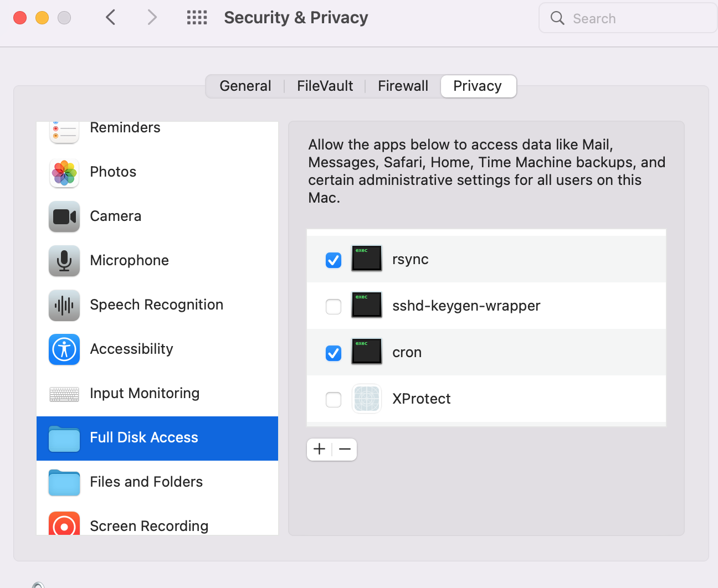
Task: Choose the Microphone icon in the sidebar
Action: tap(64, 261)
